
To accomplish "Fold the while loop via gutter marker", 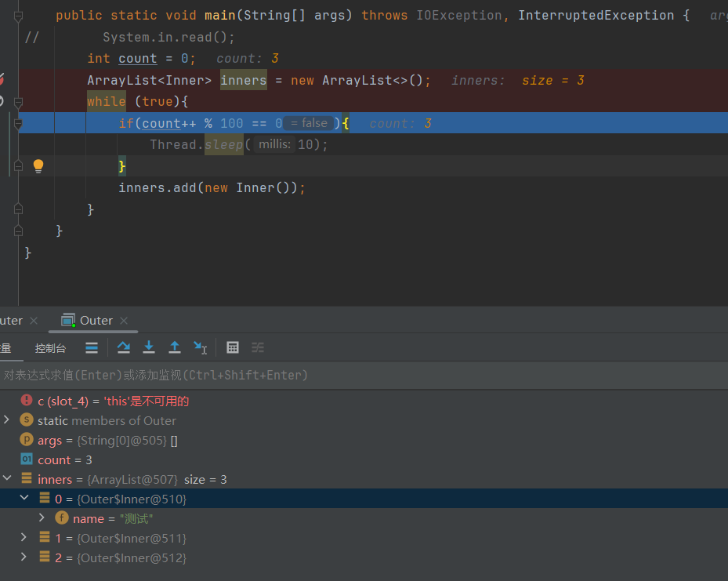I will [x=18, y=102].
